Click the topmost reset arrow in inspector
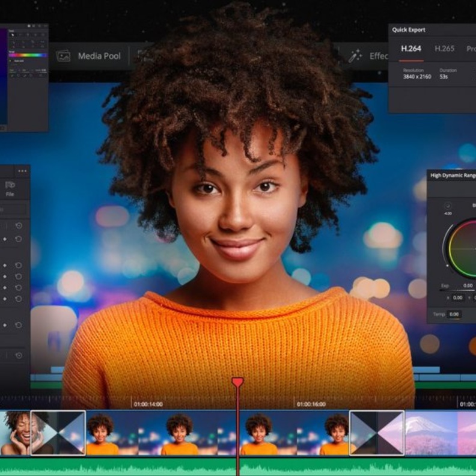 pos(19,225)
